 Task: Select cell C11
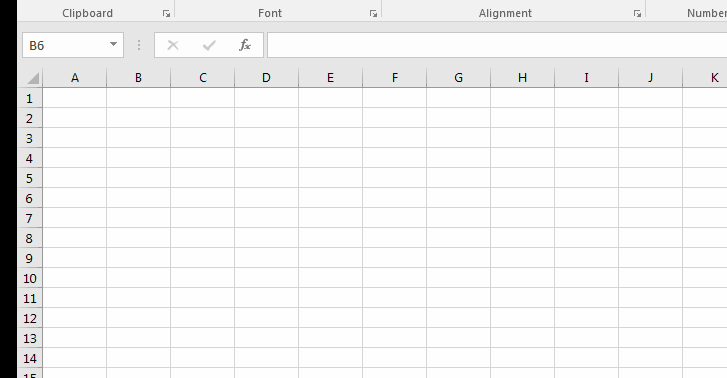(x=203, y=298)
